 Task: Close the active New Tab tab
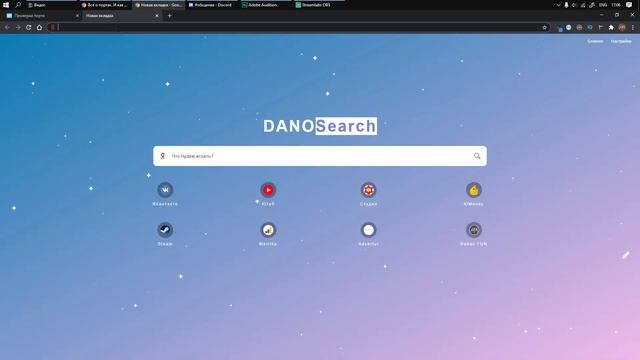click(157, 16)
